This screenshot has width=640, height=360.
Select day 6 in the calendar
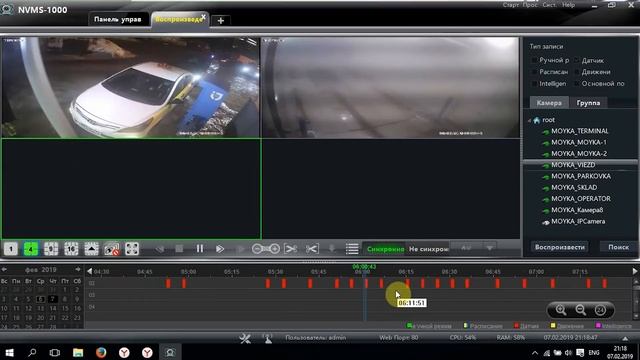tap(40, 299)
